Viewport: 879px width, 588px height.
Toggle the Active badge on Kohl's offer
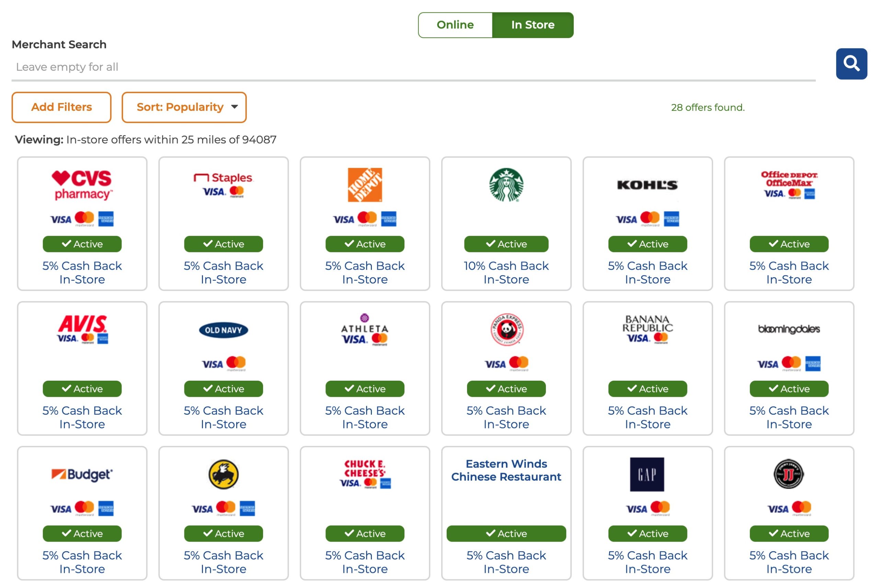[x=648, y=244]
